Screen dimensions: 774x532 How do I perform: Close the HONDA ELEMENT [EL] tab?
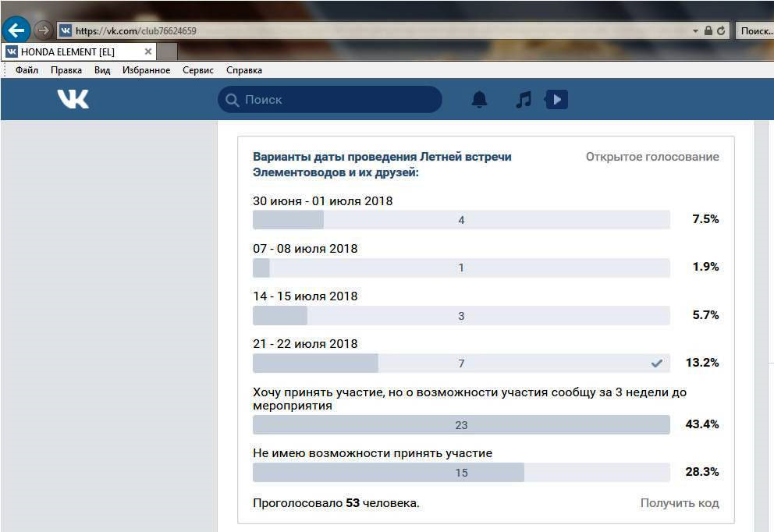pyautogui.click(x=147, y=51)
